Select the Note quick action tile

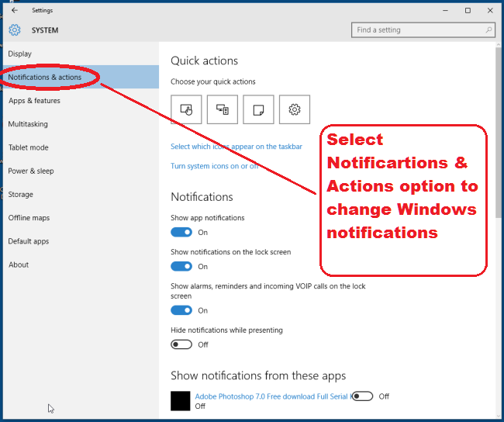tap(258, 109)
